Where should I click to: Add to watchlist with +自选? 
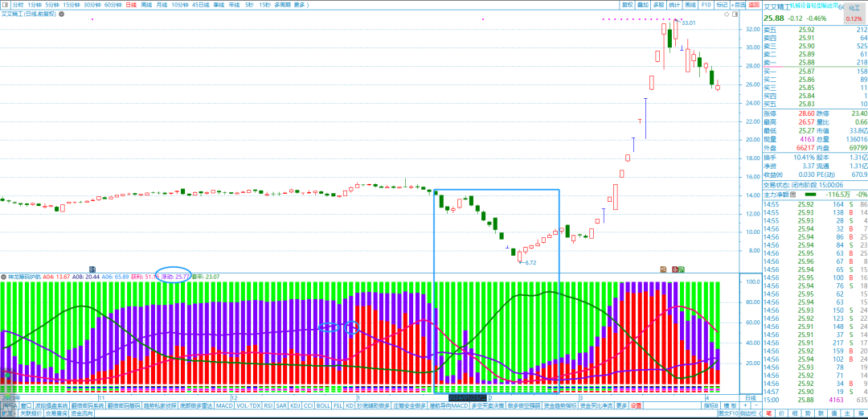click(738, 5)
